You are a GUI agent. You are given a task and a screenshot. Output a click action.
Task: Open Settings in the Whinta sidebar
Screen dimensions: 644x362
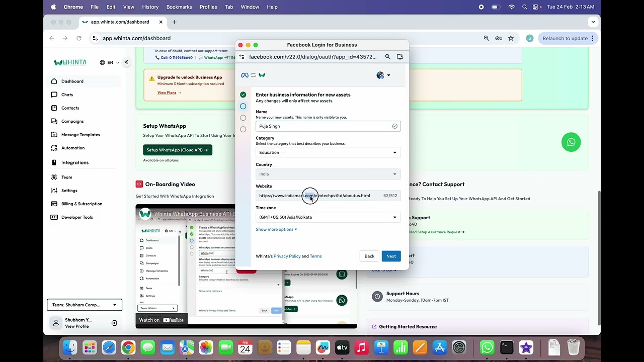tap(69, 191)
